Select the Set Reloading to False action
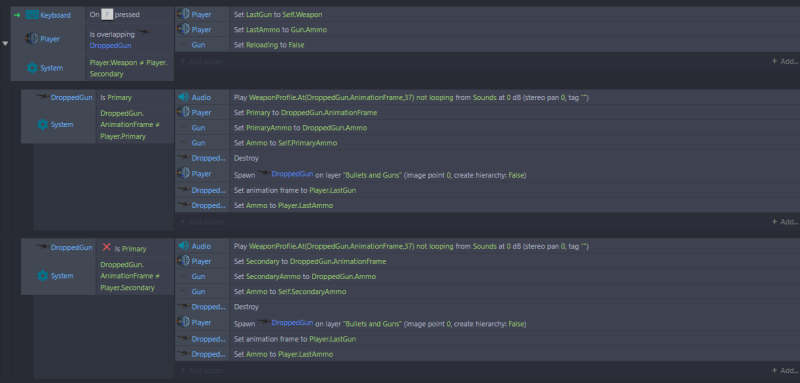The width and height of the screenshot is (800, 383). pyautogui.click(x=487, y=45)
